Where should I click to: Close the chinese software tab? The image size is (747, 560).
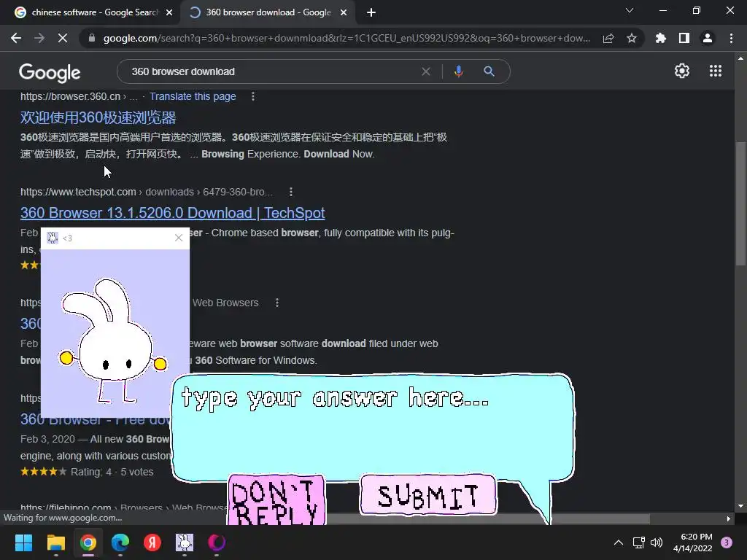[169, 13]
